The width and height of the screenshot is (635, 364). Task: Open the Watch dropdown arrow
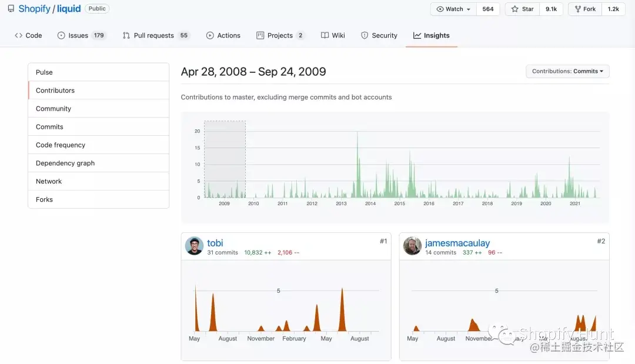[469, 9]
